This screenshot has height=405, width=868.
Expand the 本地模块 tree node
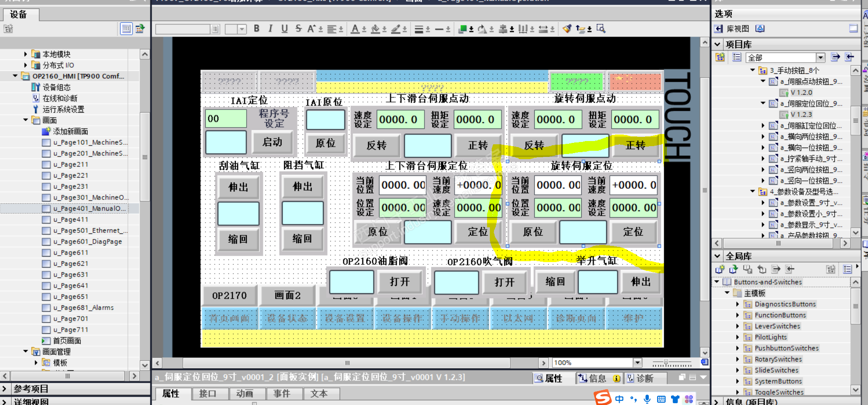coord(25,54)
